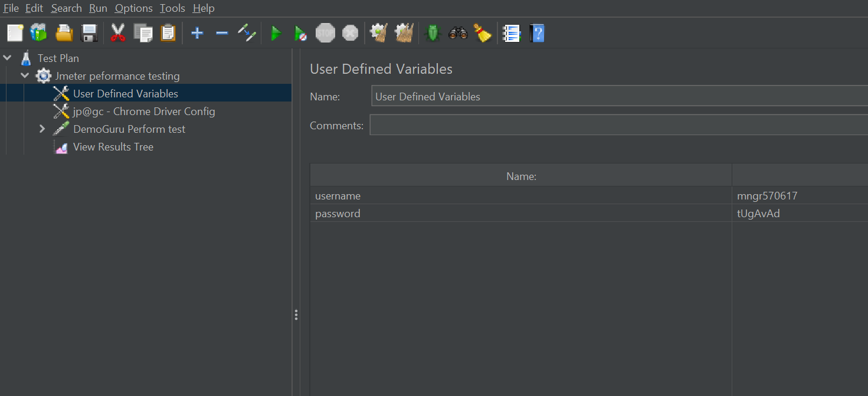Collapse Jmeter peformance testing thread group
Viewport: 868px width, 396px height.
(x=25, y=76)
